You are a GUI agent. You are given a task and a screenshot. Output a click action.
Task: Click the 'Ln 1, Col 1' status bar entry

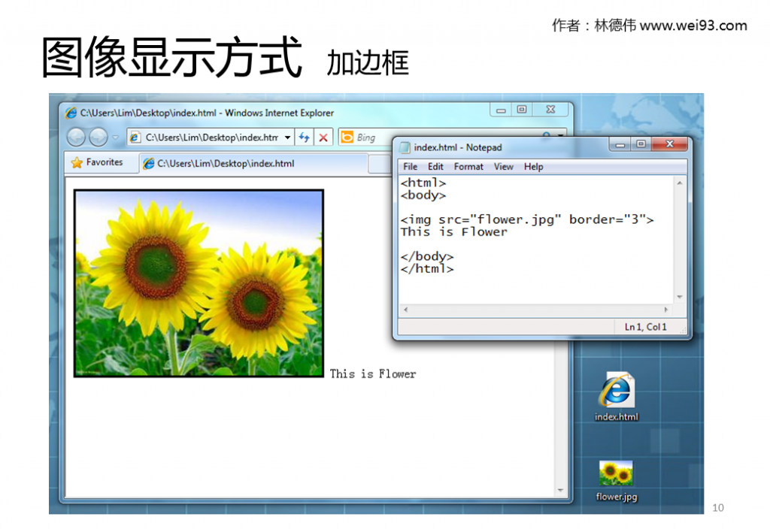click(645, 327)
